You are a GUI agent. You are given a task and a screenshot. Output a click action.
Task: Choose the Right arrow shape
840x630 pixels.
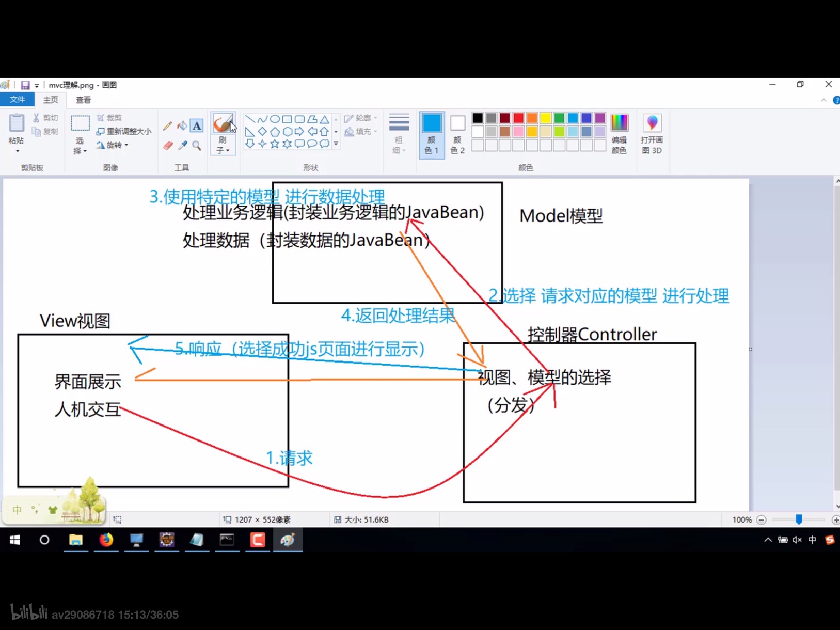[x=299, y=132]
